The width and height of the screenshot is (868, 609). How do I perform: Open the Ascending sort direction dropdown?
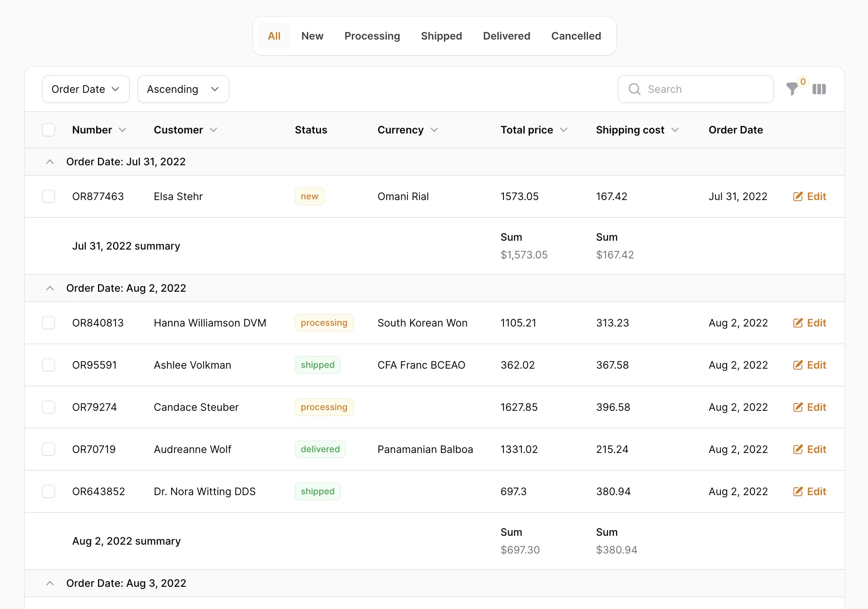183,89
